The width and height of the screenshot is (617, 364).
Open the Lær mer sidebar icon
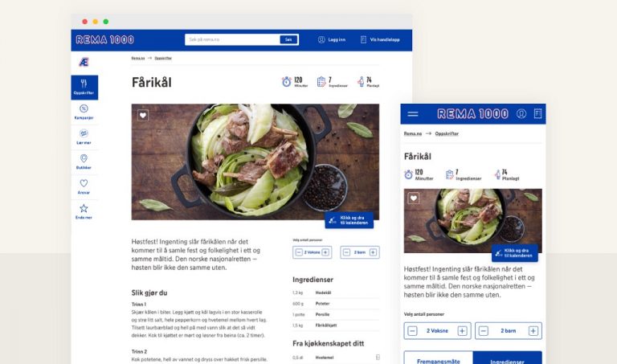84,133
